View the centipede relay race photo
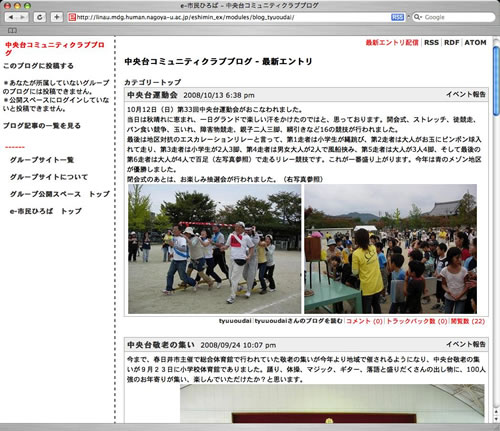The image size is (500, 431). tap(215, 249)
